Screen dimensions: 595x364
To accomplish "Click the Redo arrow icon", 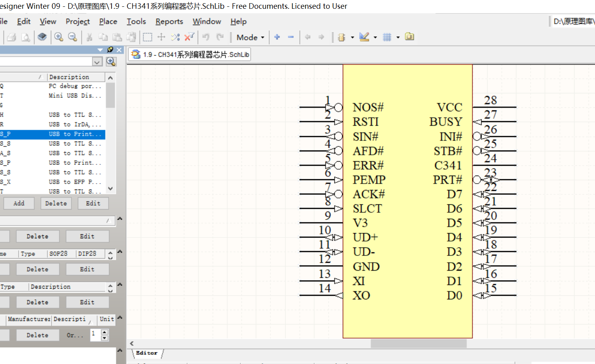I will tap(220, 37).
